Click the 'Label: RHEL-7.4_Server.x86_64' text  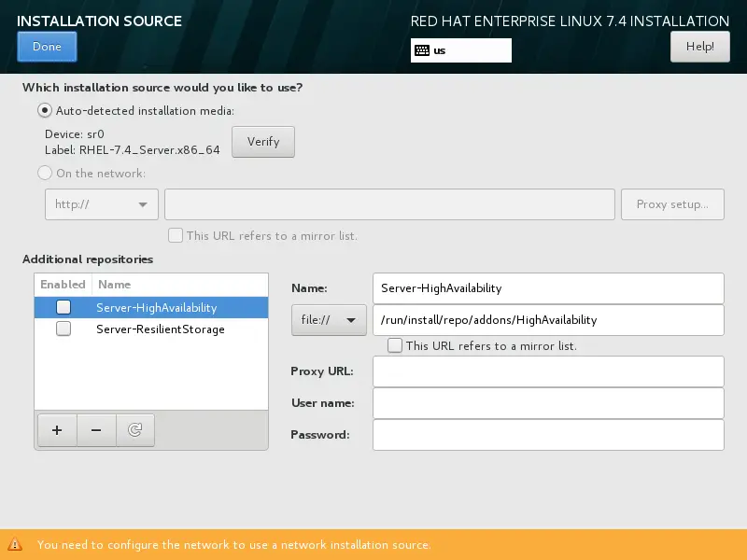133,150
